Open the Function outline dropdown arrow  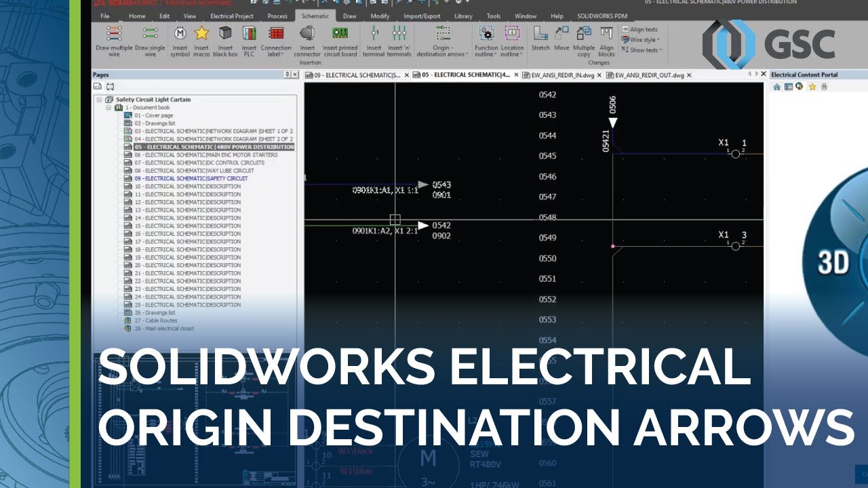click(x=496, y=54)
